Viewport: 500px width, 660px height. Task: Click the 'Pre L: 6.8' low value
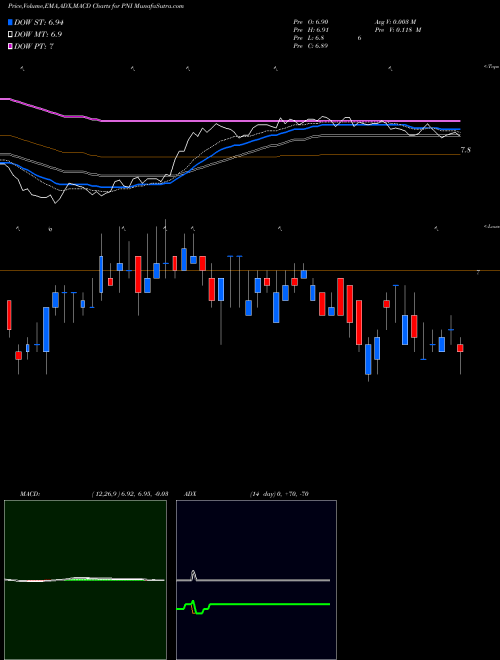309,38
